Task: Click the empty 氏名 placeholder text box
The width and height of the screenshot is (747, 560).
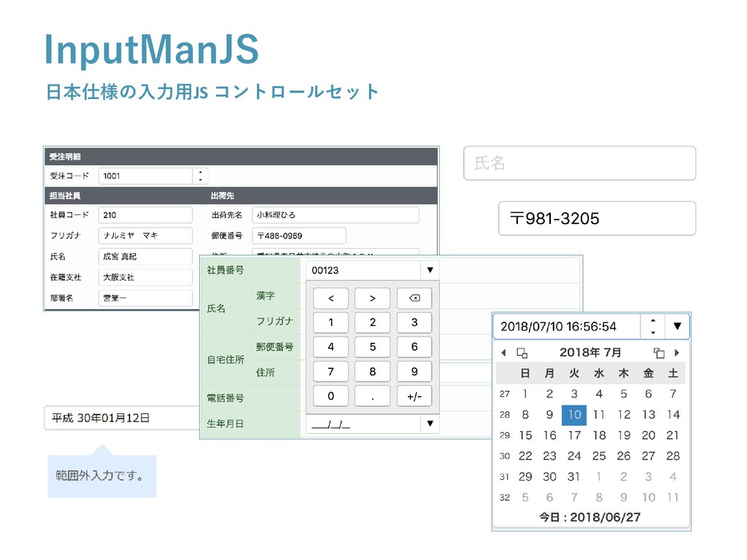Action: point(579,163)
